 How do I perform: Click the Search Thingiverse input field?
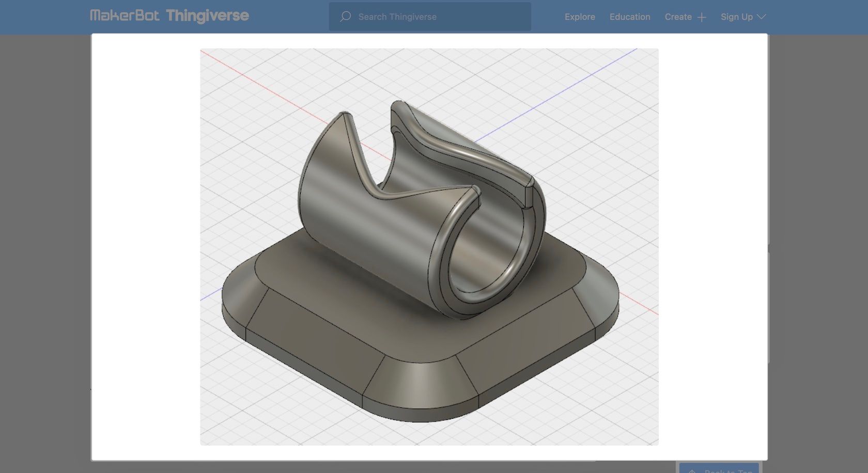[x=430, y=17]
